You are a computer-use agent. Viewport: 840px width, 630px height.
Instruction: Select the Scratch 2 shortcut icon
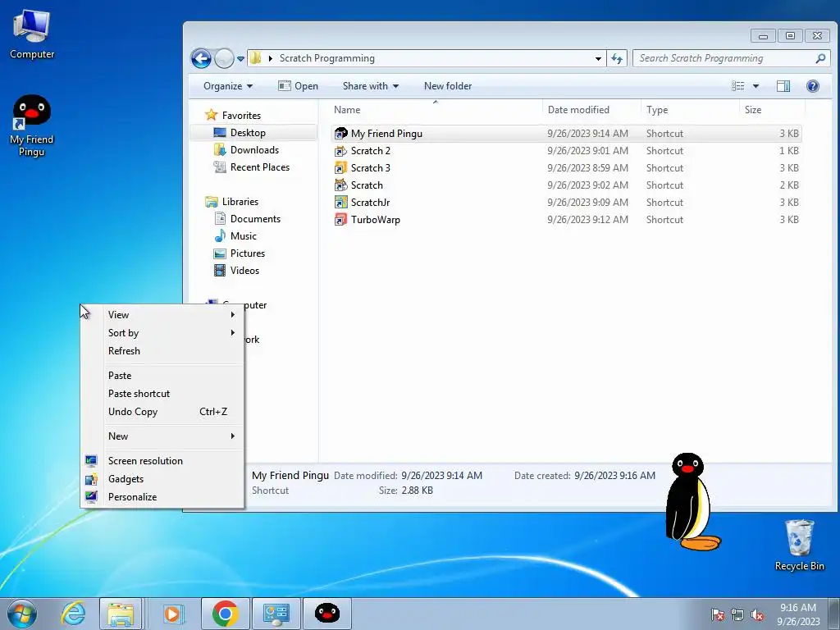[340, 151]
